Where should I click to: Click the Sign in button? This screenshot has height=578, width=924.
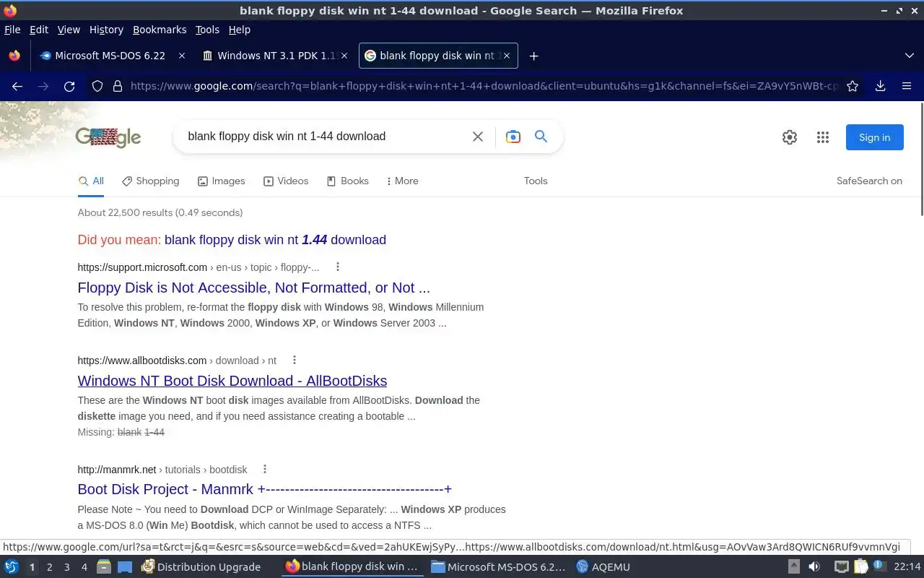pos(874,137)
